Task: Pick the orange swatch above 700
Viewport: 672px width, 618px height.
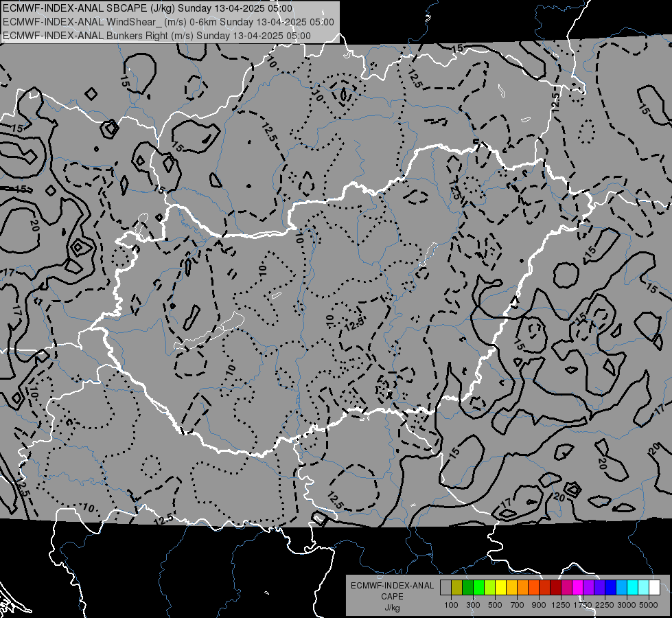Action: (x=523, y=587)
